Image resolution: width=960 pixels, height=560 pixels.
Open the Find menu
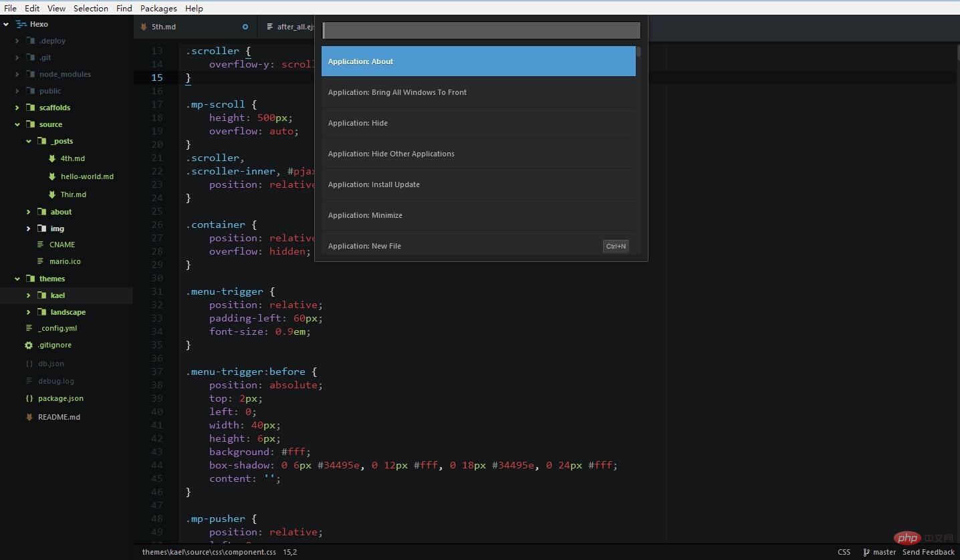click(124, 8)
